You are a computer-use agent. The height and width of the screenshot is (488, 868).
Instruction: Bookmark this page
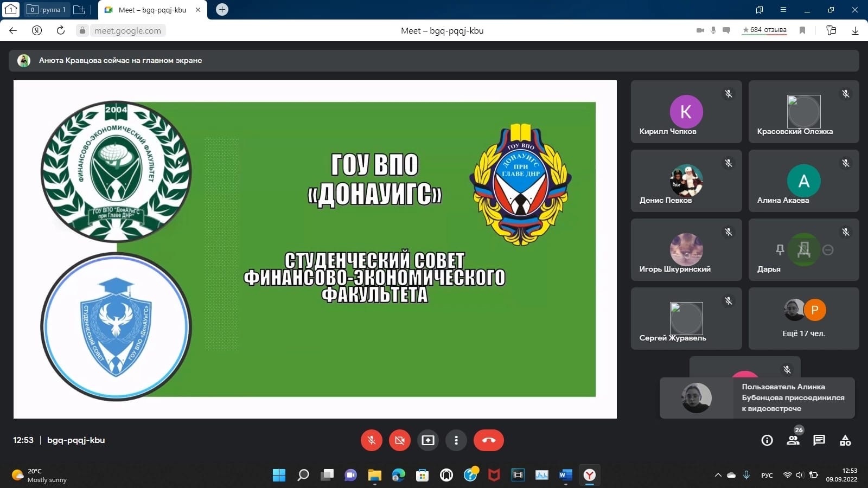tap(802, 30)
